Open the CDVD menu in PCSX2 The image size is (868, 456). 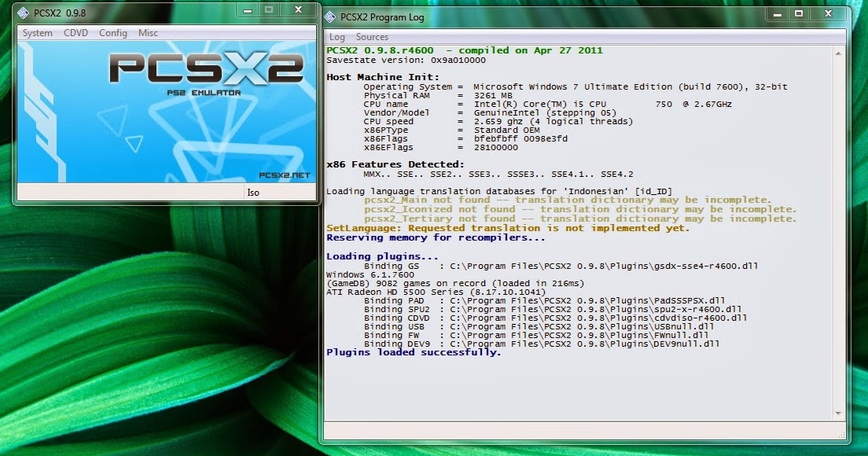coord(75,33)
